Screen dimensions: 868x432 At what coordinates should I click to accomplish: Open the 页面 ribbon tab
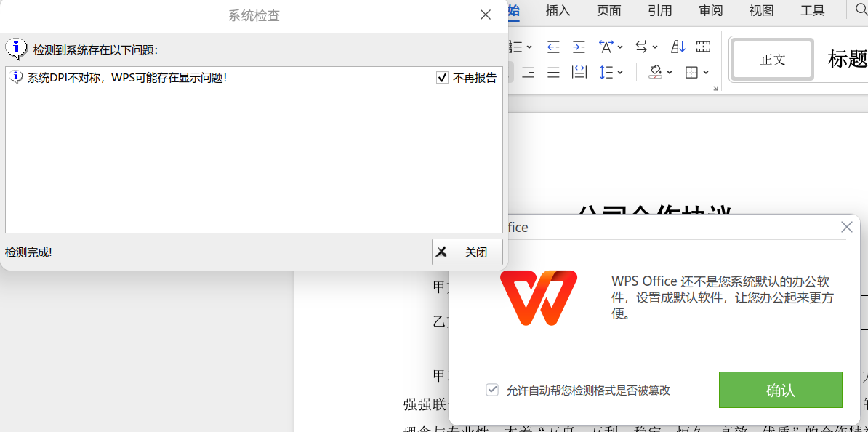pyautogui.click(x=609, y=10)
